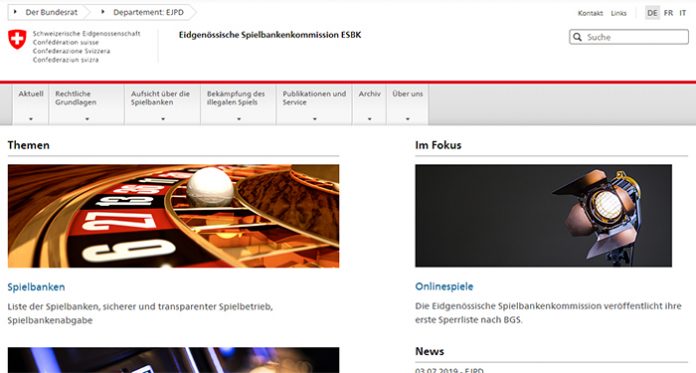
Task: Open the Onlinespiele link
Action: [444, 286]
